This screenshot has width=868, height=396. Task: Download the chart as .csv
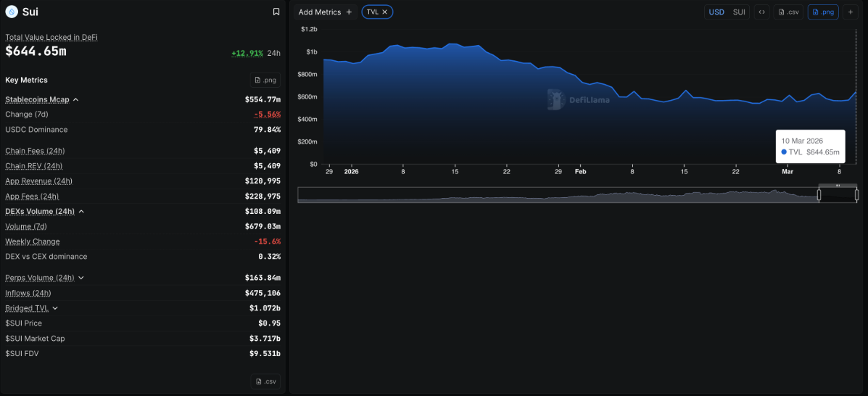tap(788, 12)
